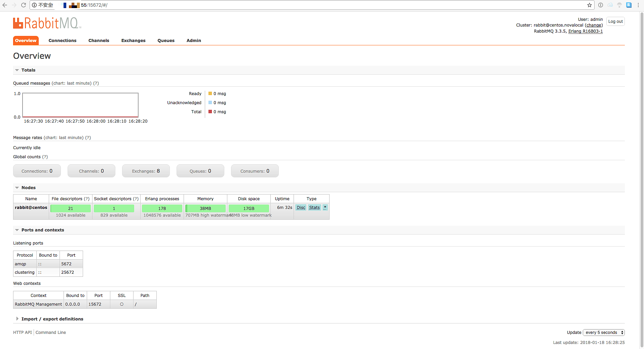The image size is (644, 349).
Task: Click the asterisk tag in Type column
Action: (325, 208)
